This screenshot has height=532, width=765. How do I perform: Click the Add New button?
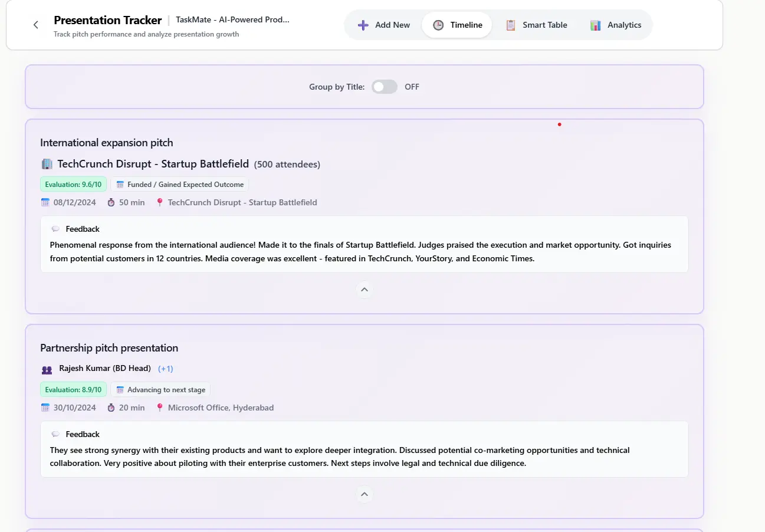pyautogui.click(x=384, y=25)
